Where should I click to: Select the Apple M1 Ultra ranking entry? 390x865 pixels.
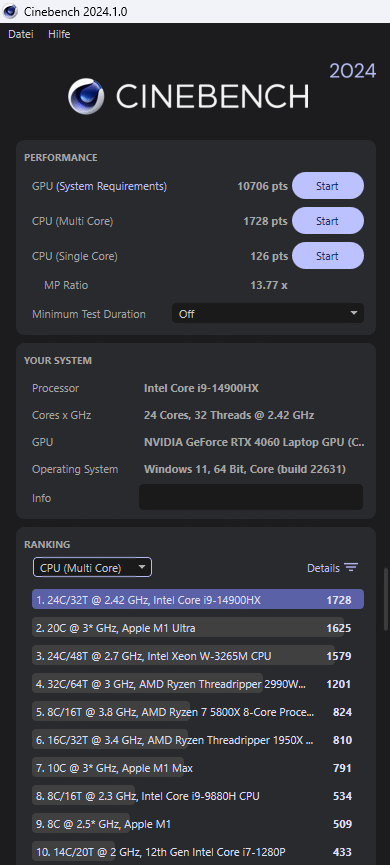tap(198, 628)
